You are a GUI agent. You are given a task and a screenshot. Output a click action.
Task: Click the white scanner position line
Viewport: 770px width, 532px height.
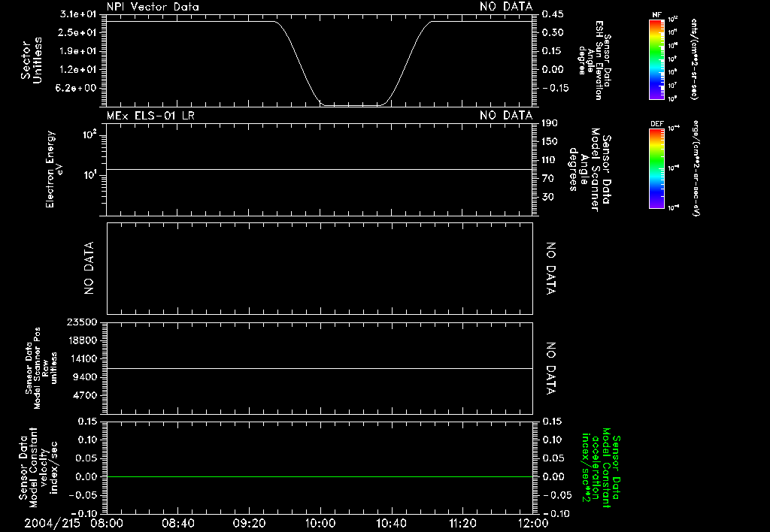[x=320, y=368]
